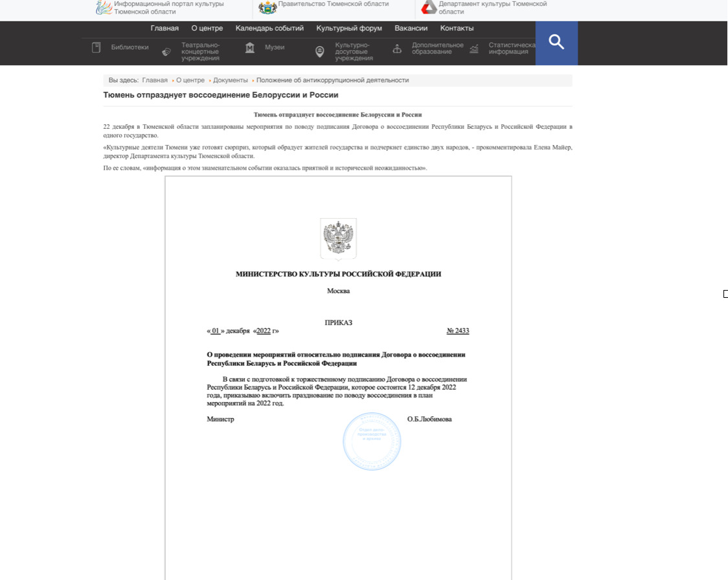Click the Культурно-досуговые location pin icon
728x580 pixels.
[x=319, y=52]
